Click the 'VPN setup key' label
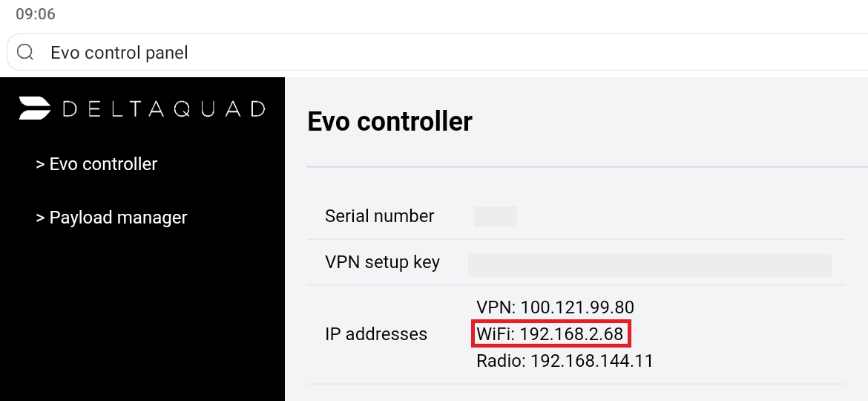This screenshot has height=401, width=868. (x=382, y=262)
